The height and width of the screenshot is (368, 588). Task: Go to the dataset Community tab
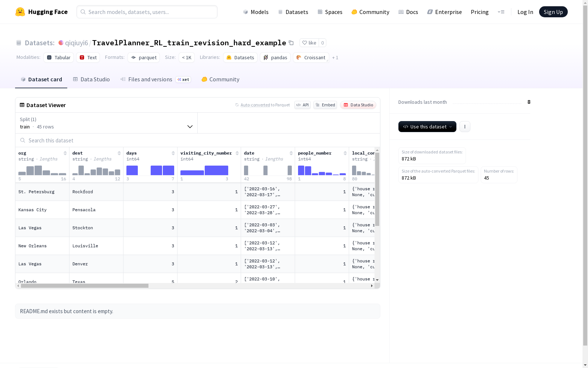220,79
